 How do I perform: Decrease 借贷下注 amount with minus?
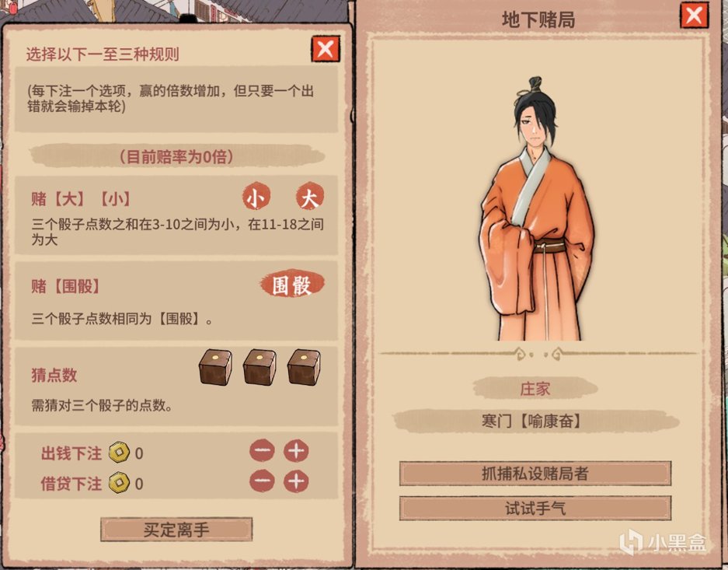click(x=263, y=481)
